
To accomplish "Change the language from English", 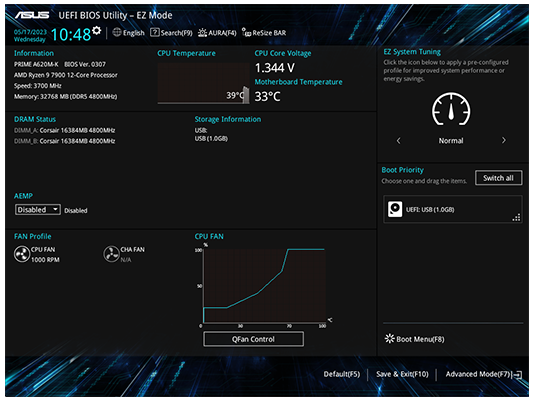I will [134, 33].
